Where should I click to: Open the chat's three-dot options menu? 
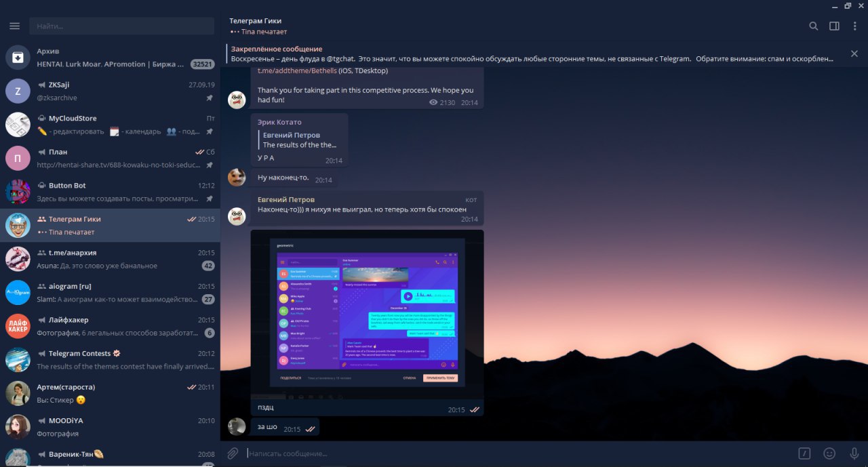click(854, 26)
